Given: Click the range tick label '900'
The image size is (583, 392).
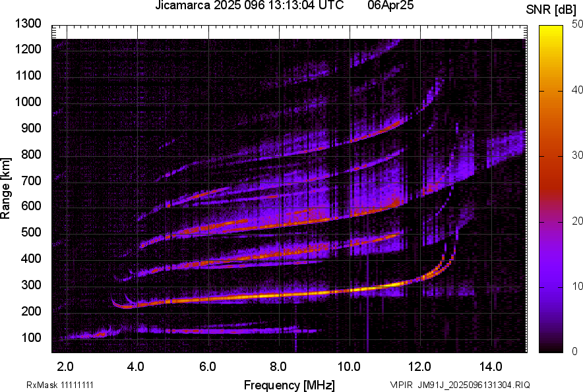Looking at the screenshot, I should pos(31,128).
